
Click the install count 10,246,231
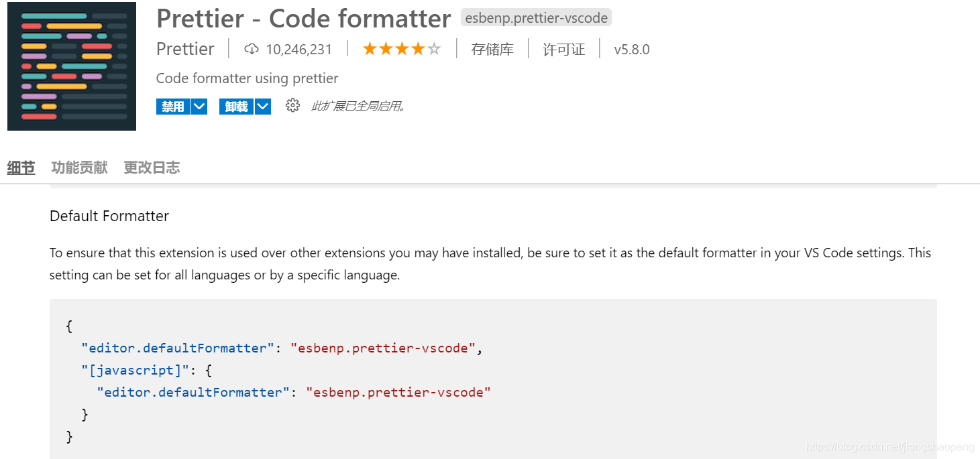point(299,50)
